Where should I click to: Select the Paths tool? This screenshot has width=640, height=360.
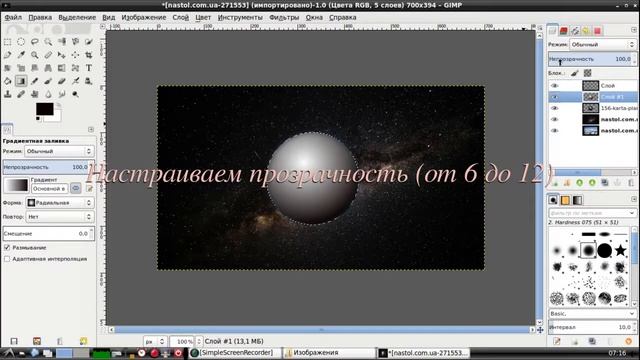[8, 55]
